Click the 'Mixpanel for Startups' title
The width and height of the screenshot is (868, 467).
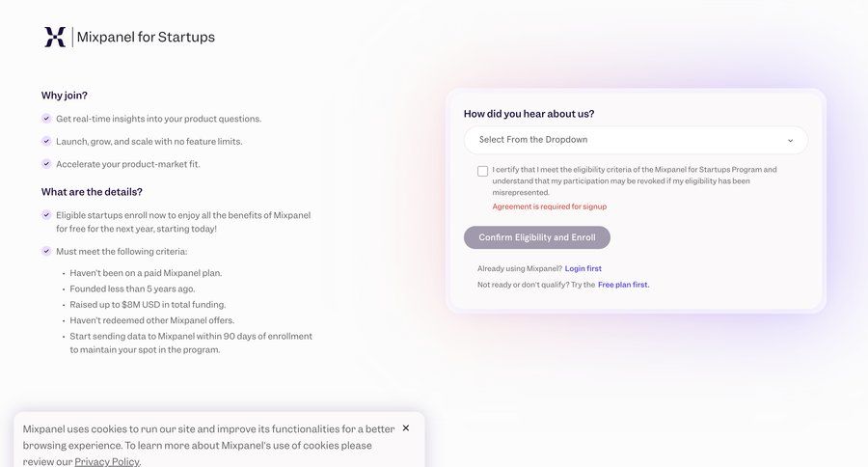[146, 37]
